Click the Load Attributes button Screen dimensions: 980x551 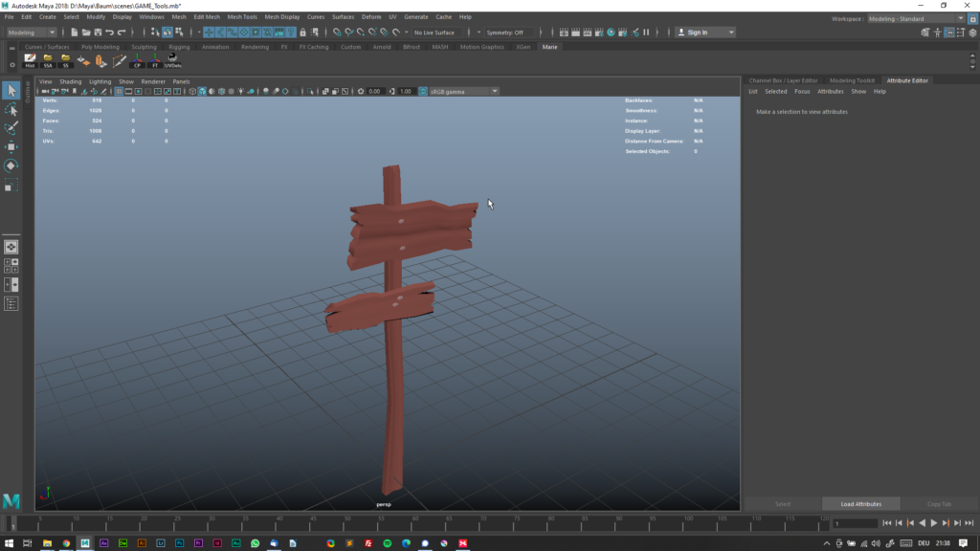[860, 504]
